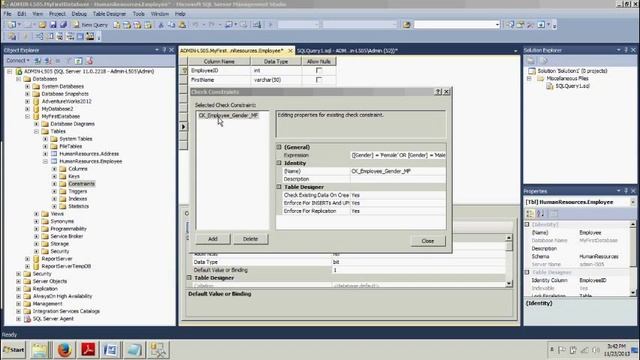Click the New Query toolbar button
The height and width of the screenshot is (360, 640).
(90, 25)
